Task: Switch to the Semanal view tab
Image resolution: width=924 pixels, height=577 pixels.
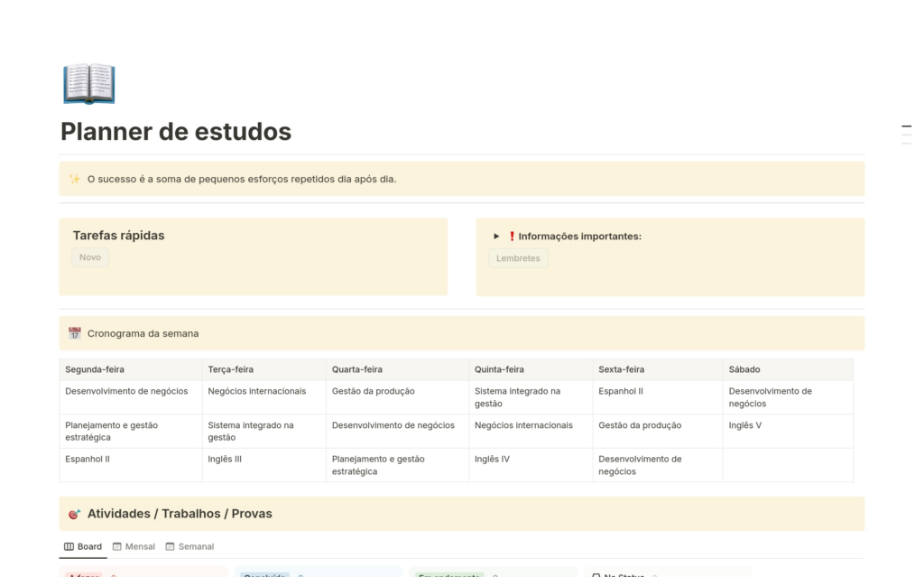Action: tap(189, 546)
